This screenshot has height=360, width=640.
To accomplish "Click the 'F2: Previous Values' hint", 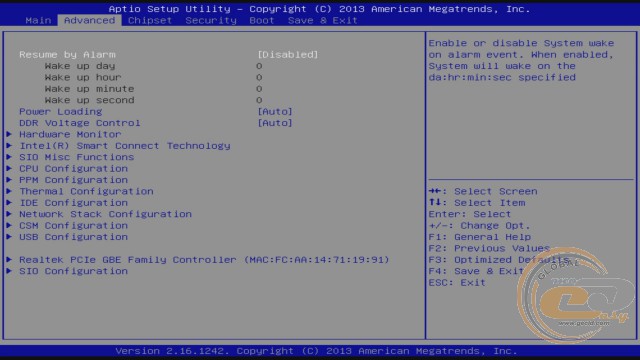I will coord(489,248).
